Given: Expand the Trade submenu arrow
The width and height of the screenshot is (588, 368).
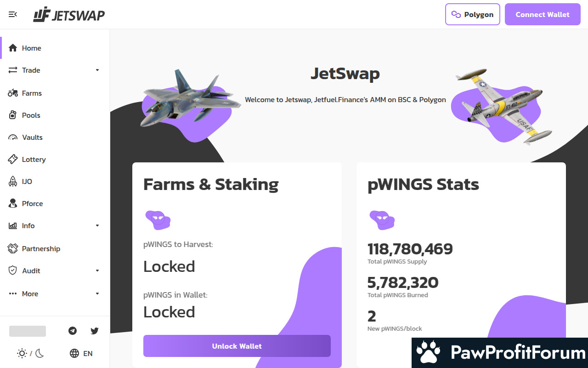Looking at the screenshot, I should point(97,70).
